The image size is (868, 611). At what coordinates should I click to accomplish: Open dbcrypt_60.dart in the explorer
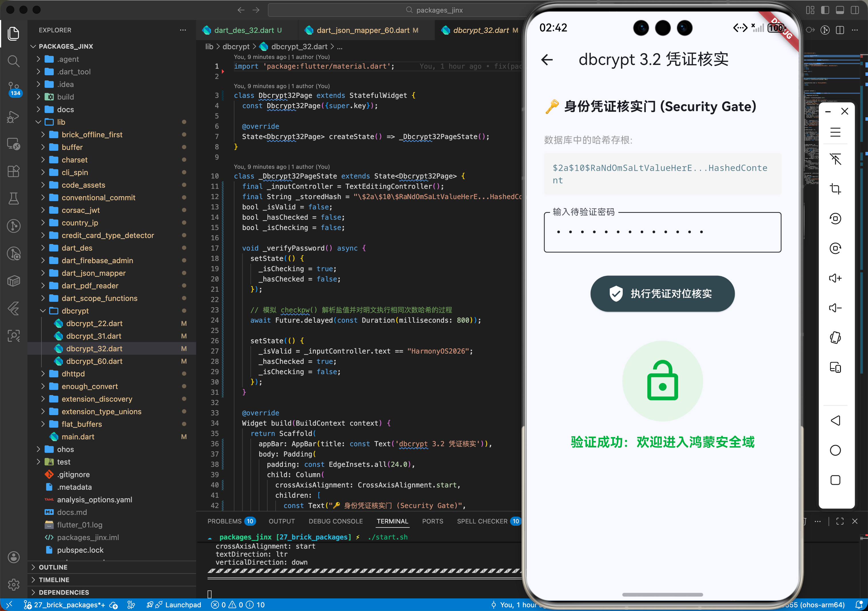click(x=94, y=361)
